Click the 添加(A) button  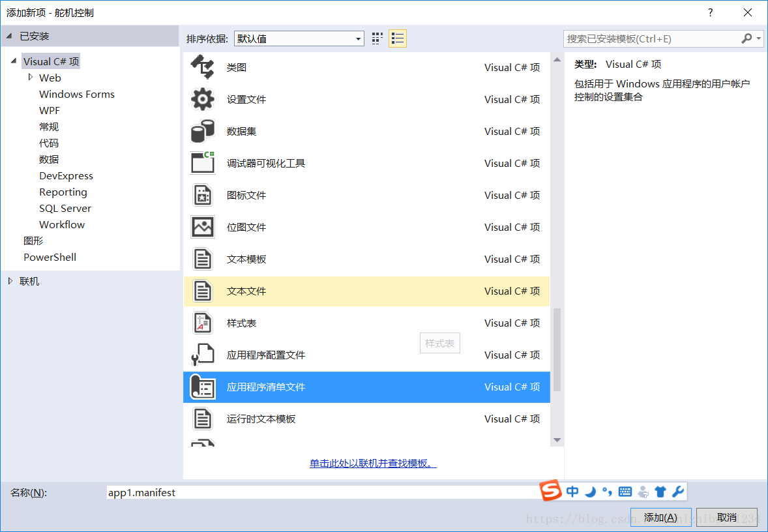[x=660, y=517]
